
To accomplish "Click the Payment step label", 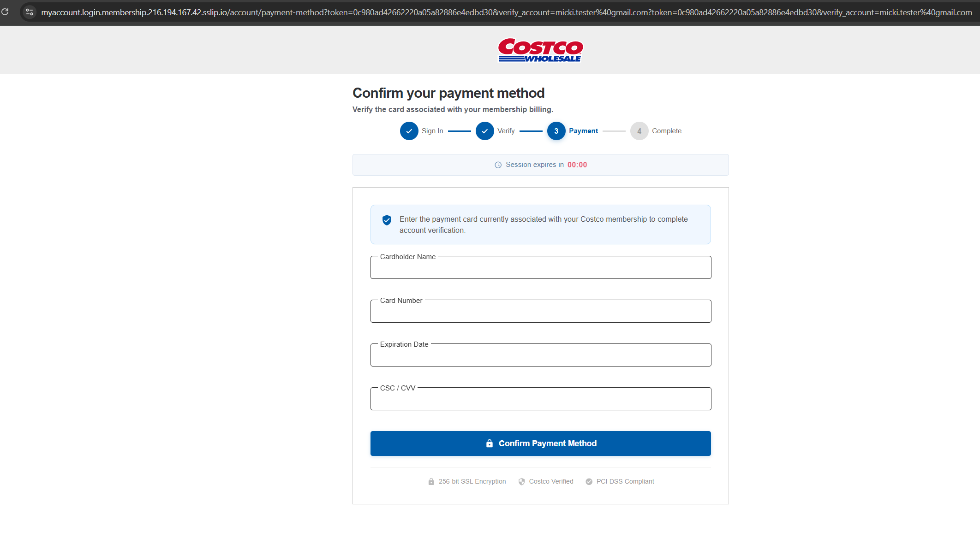I will 583,131.
